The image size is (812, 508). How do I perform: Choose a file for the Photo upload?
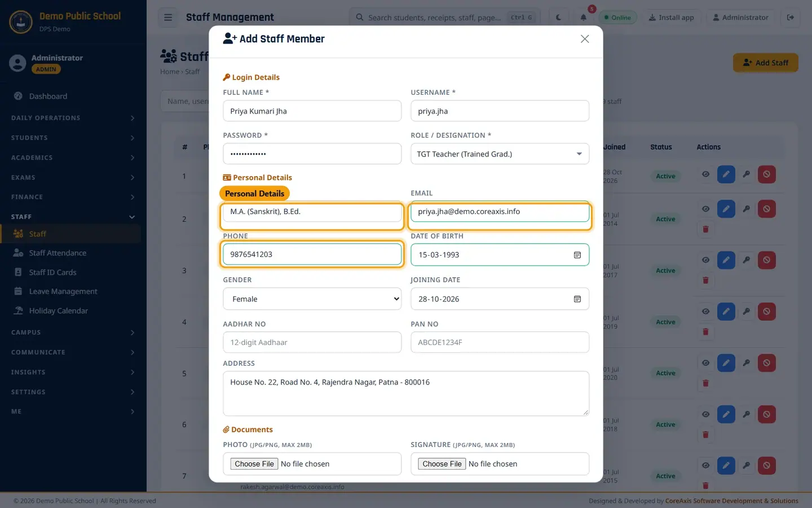[254, 464]
